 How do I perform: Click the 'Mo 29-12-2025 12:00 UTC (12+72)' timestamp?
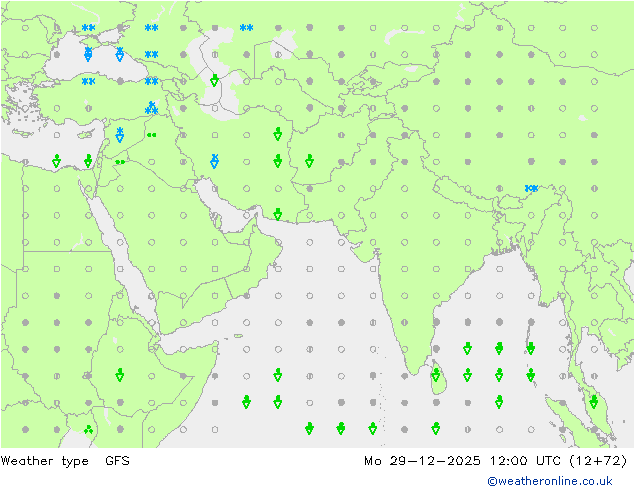pyautogui.click(x=496, y=461)
